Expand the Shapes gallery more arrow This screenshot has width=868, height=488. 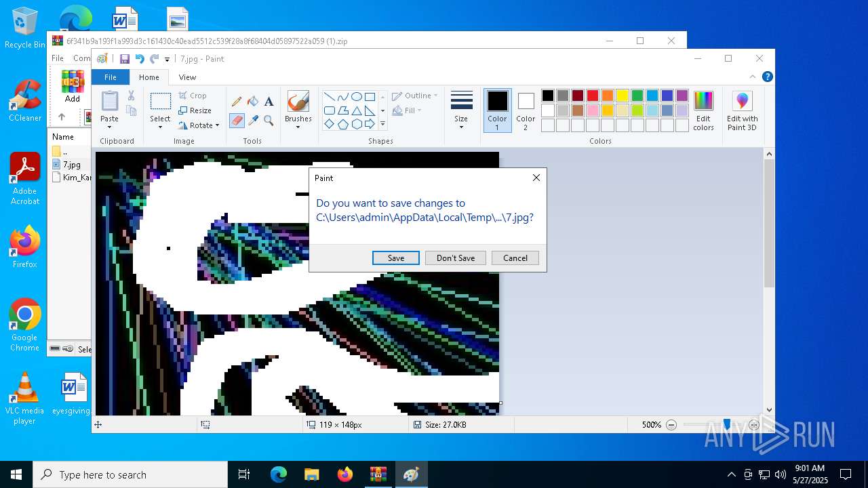[382, 124]
